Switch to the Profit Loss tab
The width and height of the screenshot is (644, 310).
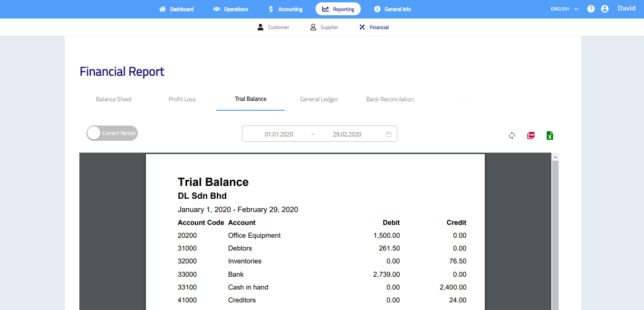(x=182, y=99)
